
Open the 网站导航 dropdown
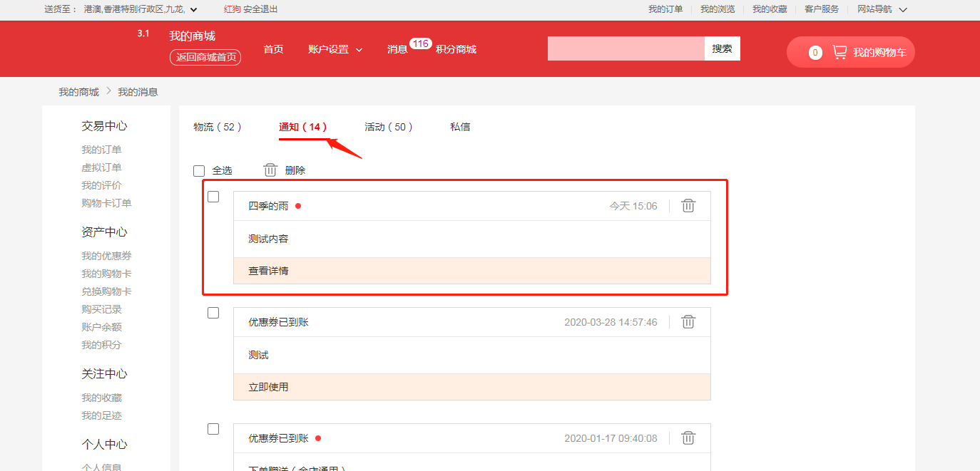pyautogui.click(x=902, y=9)
